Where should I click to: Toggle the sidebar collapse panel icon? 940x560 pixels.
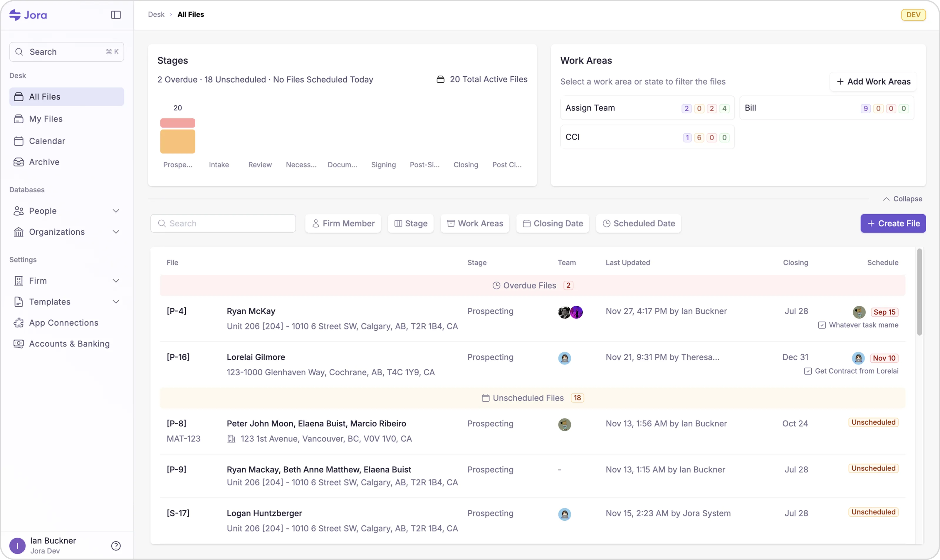click(116, 15)
